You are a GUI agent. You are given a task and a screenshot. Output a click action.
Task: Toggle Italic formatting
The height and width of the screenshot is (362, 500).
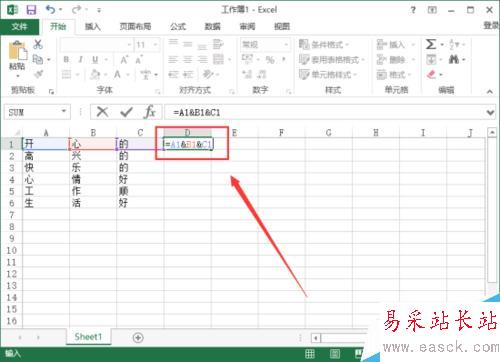pyautogui.click(x=80, y=60)
